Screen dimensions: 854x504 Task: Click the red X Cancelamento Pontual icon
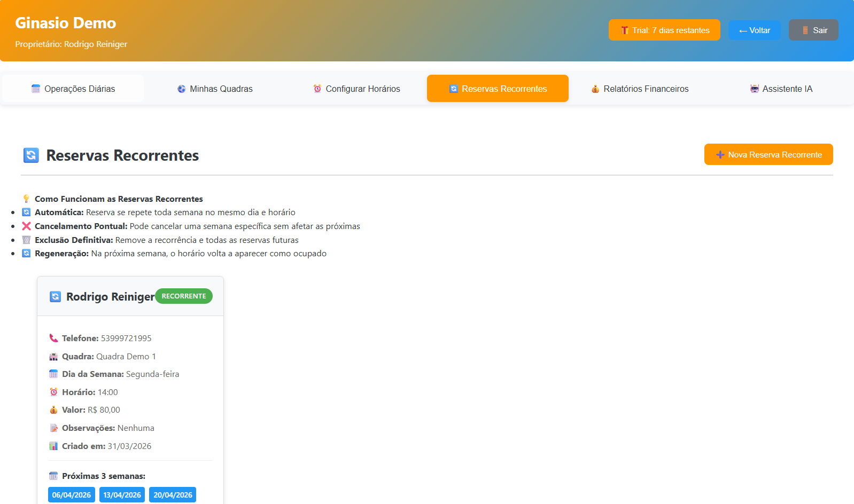click(x=26, y=226)
